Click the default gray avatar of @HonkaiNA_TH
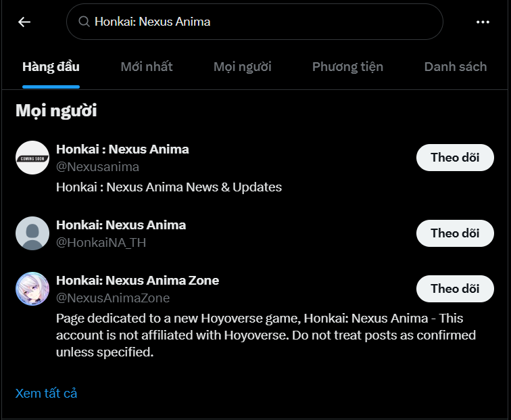The height and width of the screenshot is (420, 511). tap(32, 233)
